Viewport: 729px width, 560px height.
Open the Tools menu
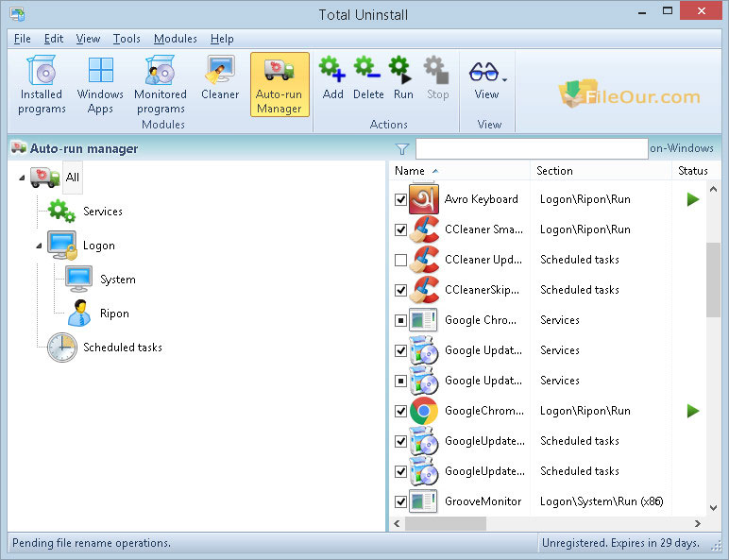click(127, 39)
